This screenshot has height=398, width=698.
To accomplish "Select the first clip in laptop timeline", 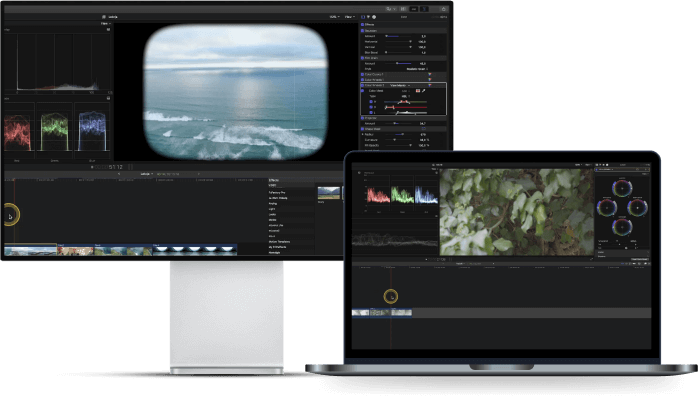I will (361, 313).
